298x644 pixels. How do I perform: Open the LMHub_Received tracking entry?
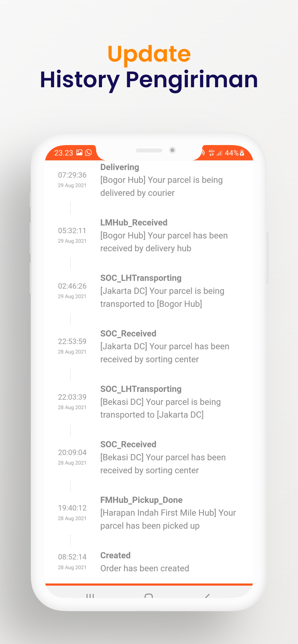pyautogui.click(x=164, y=235)
